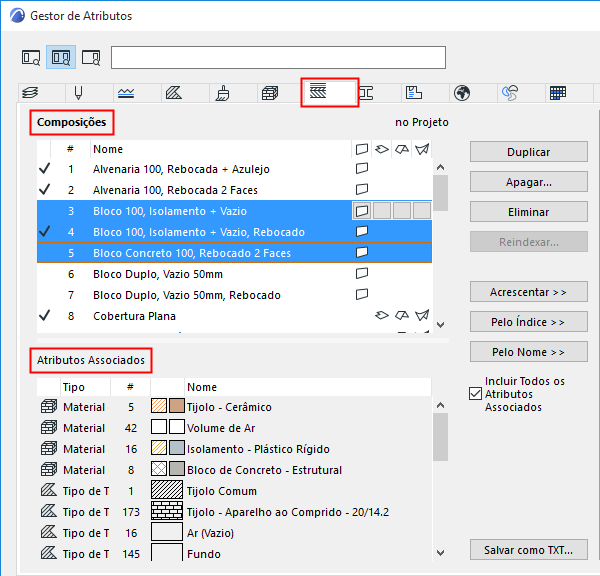Image resolution: width=600 pixels, height=576 pixels.
Task: Toggle wall use for Alvenaria 100, Rebocada 2 Faces
Action: pos(362,189)
